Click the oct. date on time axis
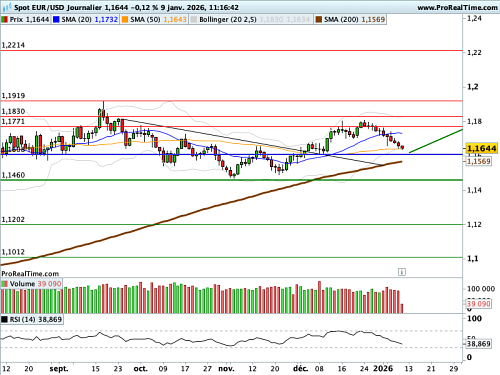The width and height of the screenshot is (500, 375). (x=140, y=369)
